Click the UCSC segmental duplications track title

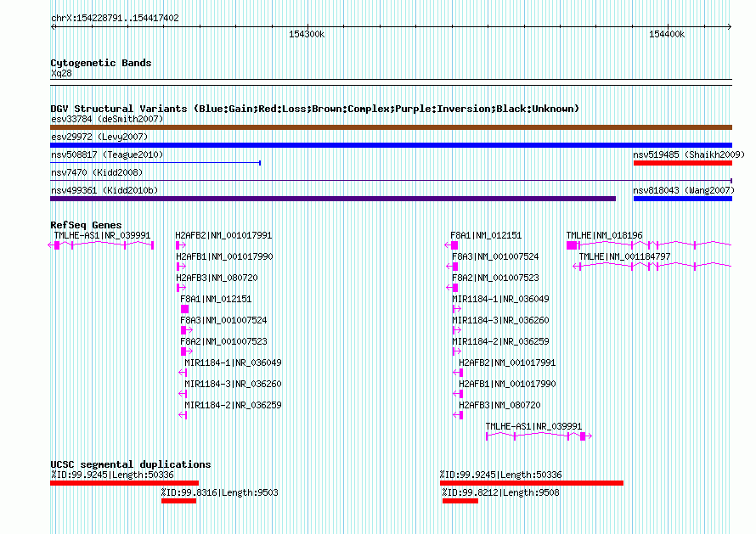pos(130,464)
